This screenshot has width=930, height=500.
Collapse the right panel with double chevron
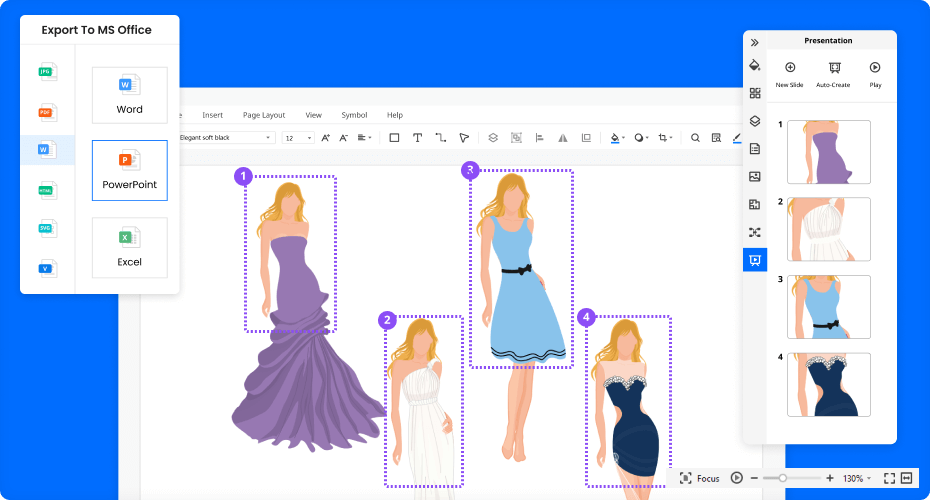[x=754, y=42]
